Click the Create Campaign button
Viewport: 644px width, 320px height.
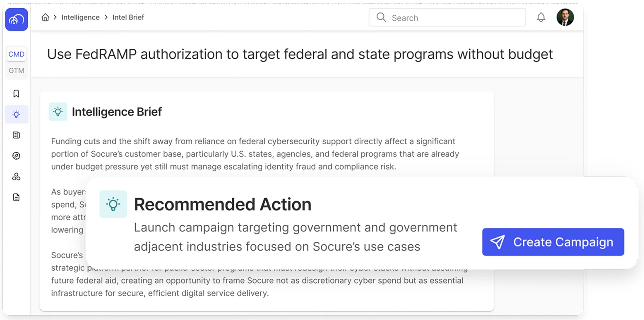tap(553, 242)
